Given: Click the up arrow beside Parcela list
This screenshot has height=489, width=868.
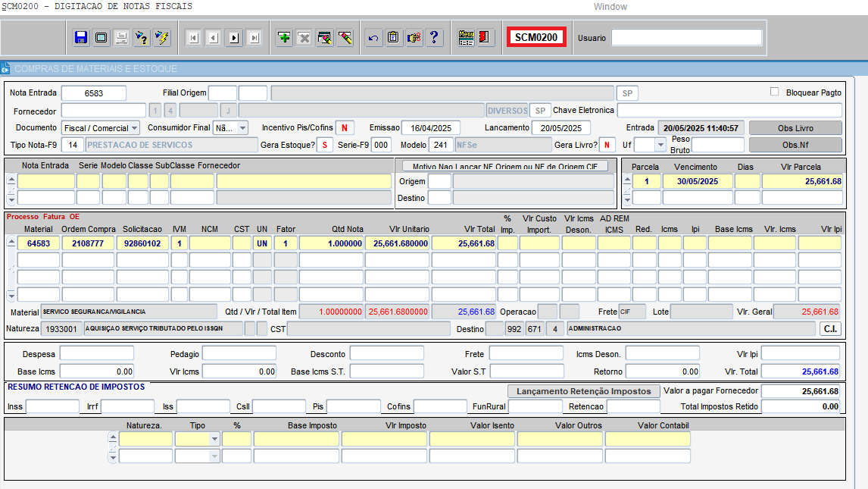Looking at the screenshot, I should [x=627, y=179].
